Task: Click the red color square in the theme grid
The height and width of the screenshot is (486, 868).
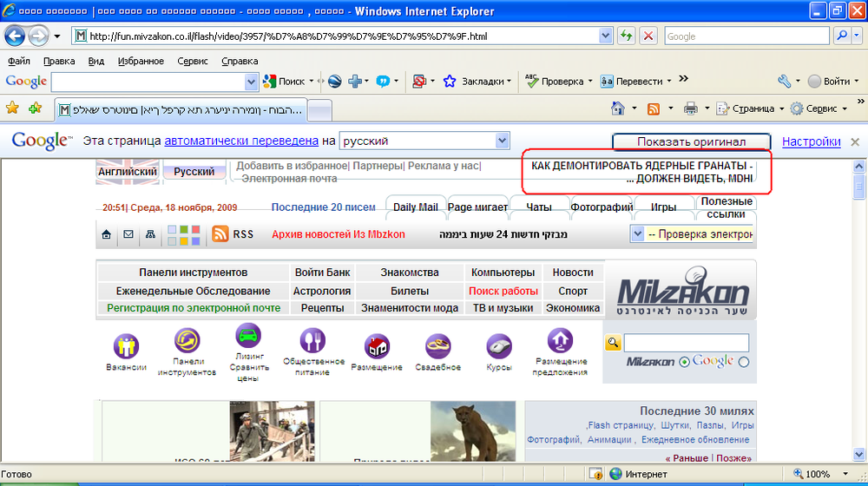Action: click(x=195, y=229)
